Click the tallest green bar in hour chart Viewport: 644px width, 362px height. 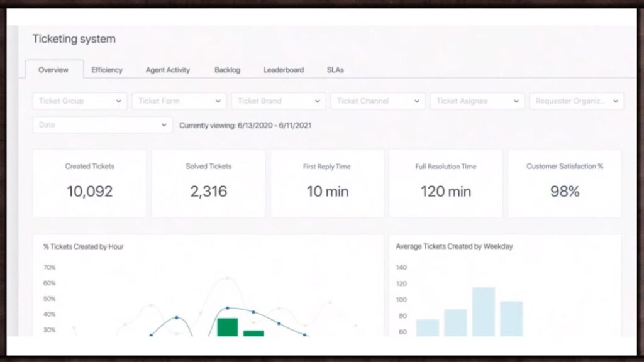tap(228, 327)
